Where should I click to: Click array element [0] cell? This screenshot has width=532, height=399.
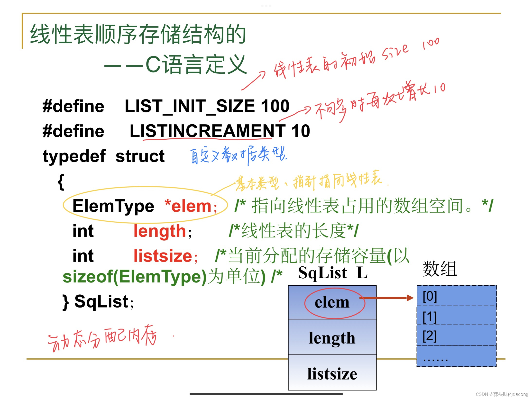(456, 296)
